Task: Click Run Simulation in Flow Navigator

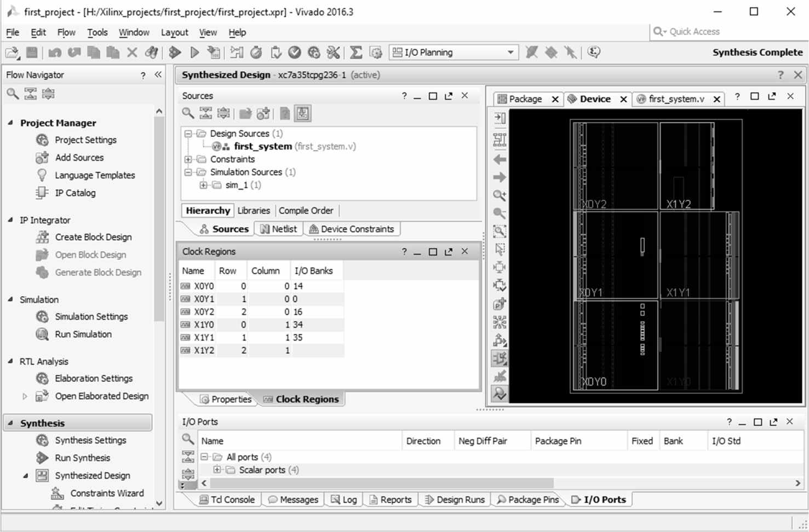Action: point(83,334)
